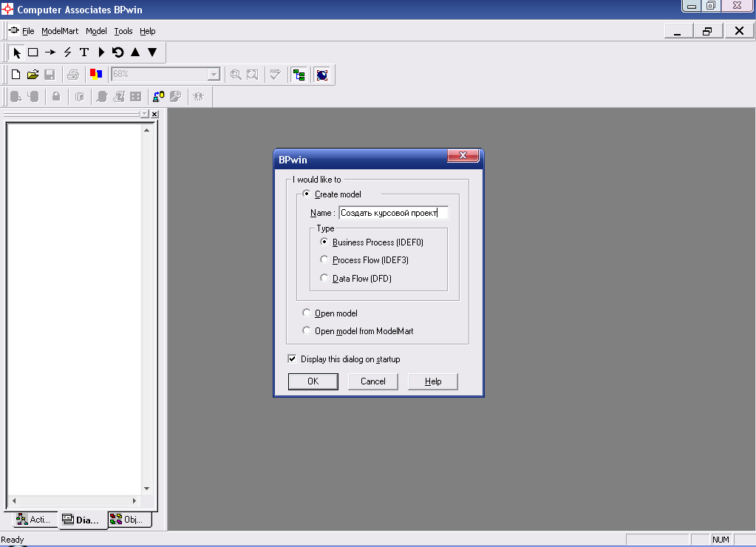
Task: Open the Help menu
Action: pyautogui.click(x=148, y=31)
